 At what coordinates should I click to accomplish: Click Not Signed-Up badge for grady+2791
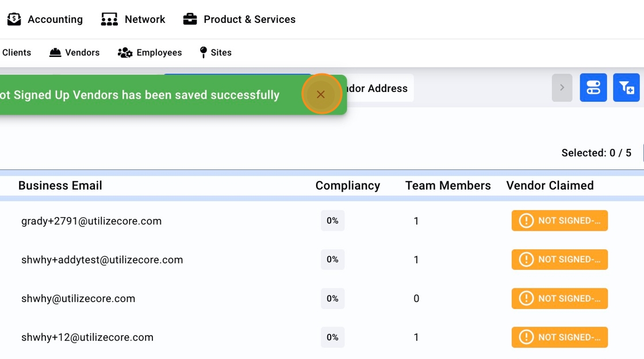point(559,221)
